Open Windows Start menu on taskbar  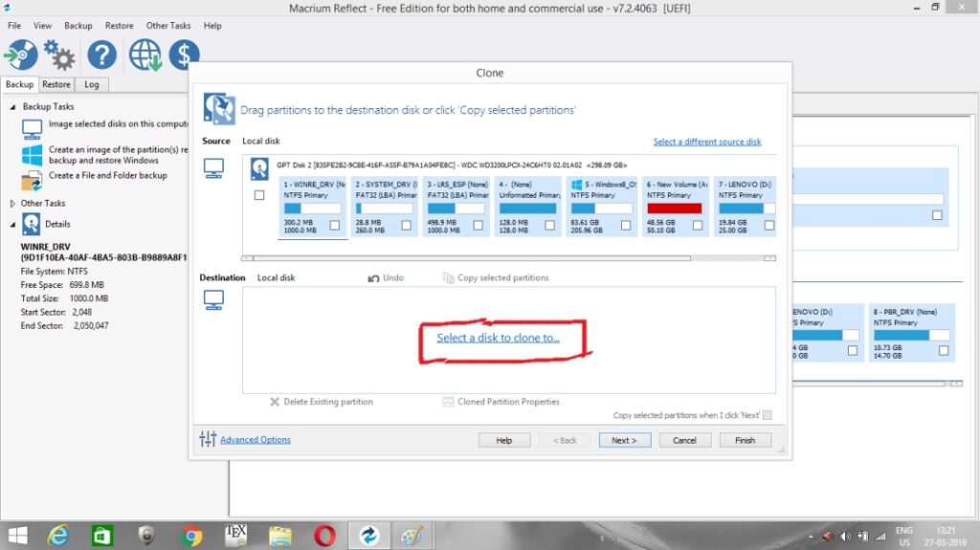tap(17, 536)
